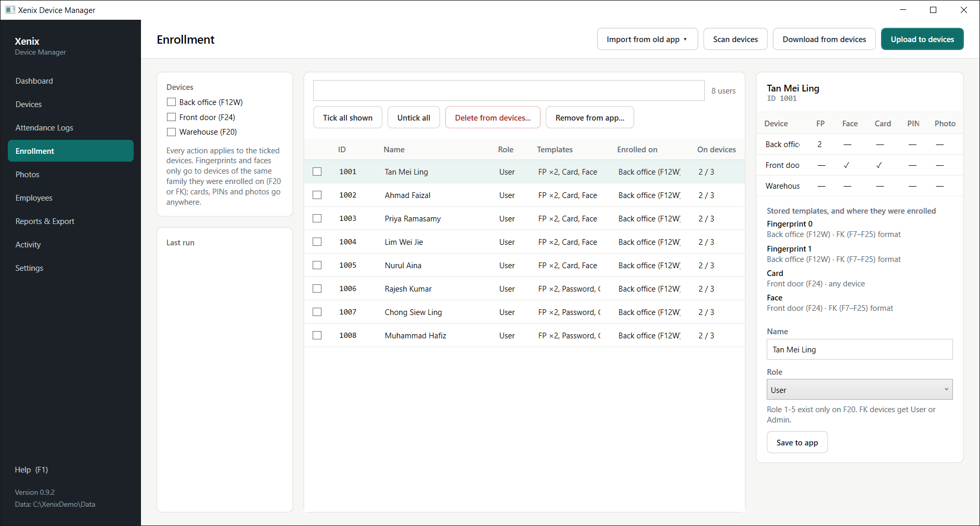The height and width of the screenshot is (526, 980).
Task: Click the Untick all button
Action: 414,117
